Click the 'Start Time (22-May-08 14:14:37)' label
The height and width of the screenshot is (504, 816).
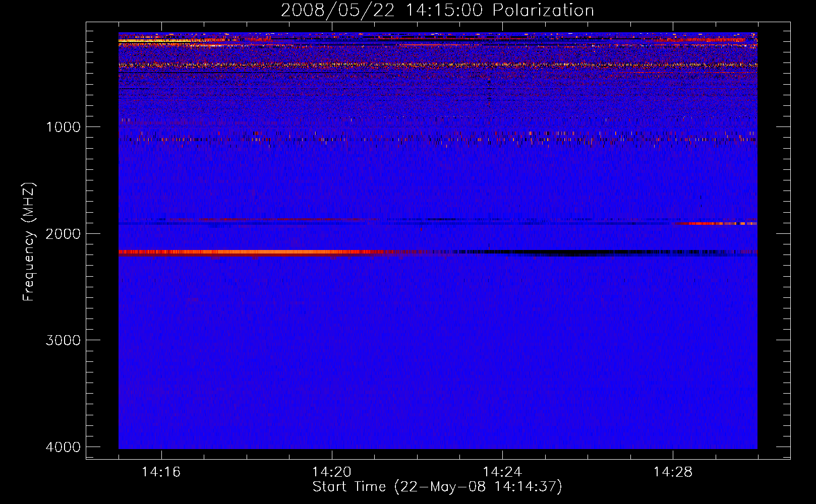click(x=437, y=487)
